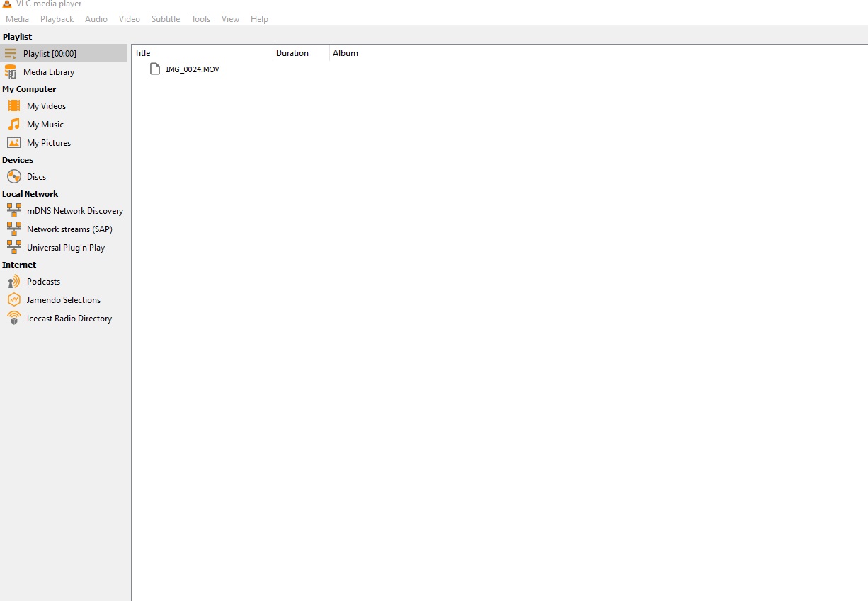The width and height of the screenshot is (868, 601).
Task: Click the Media Library database icon
Action: click(x=11, y=71)
